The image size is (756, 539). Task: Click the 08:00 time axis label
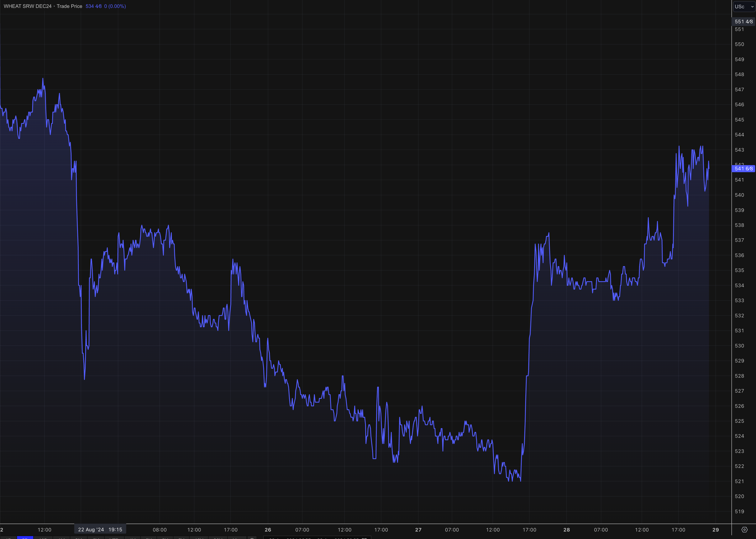click(160, 530)
